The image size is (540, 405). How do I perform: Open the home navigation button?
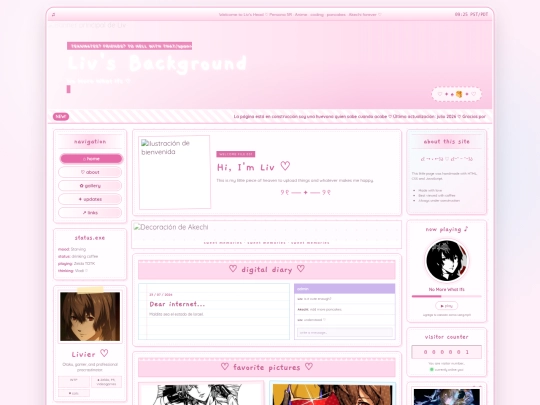[91, 159]
